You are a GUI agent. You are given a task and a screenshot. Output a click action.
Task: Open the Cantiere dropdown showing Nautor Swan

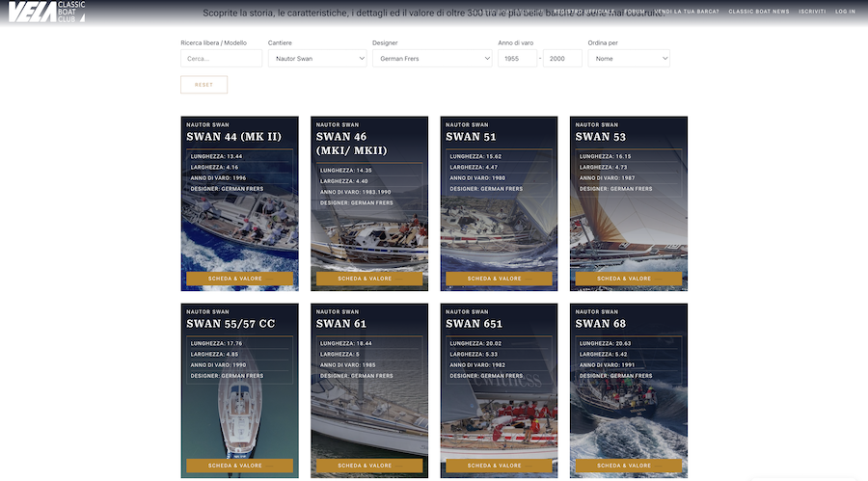(317, 59)
